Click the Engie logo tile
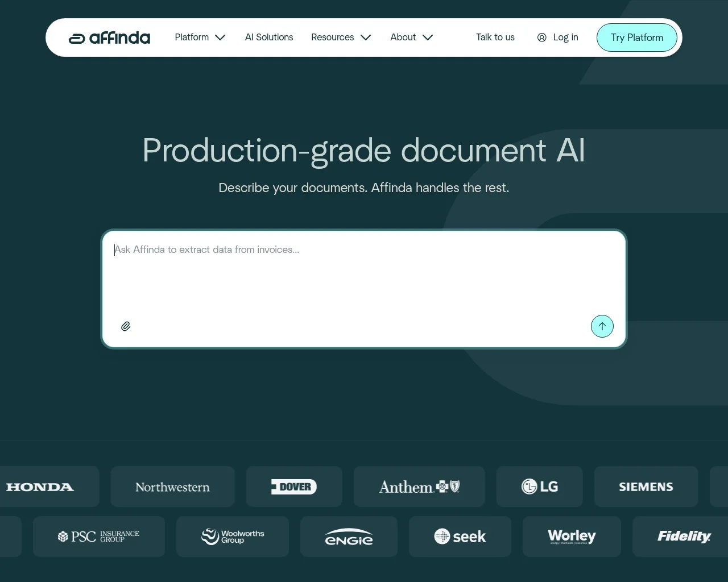728x582 pixels. [349, 537]
